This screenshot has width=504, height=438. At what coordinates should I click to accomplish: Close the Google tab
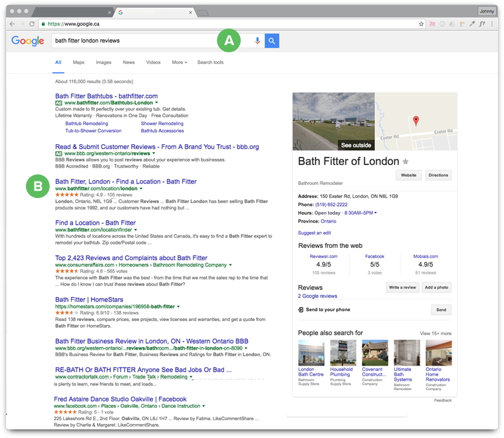click(190, 12)
